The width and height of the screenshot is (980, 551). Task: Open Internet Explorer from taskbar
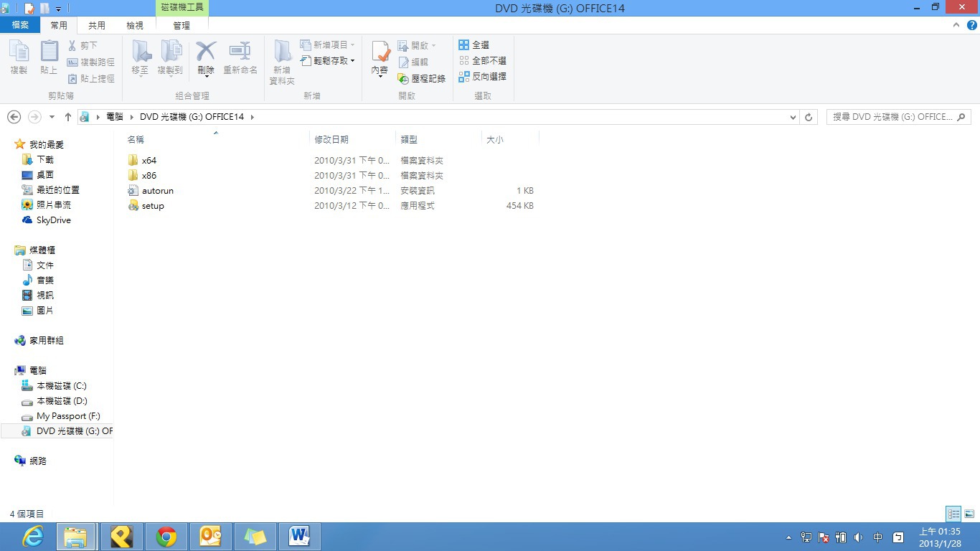click(x=32, y=537)
